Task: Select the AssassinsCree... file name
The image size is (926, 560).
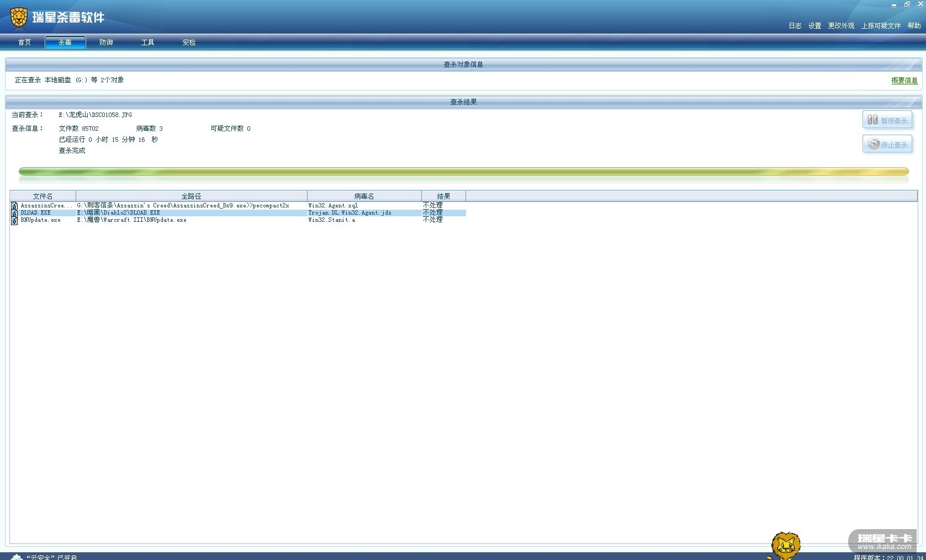Action: click(46, 206)
